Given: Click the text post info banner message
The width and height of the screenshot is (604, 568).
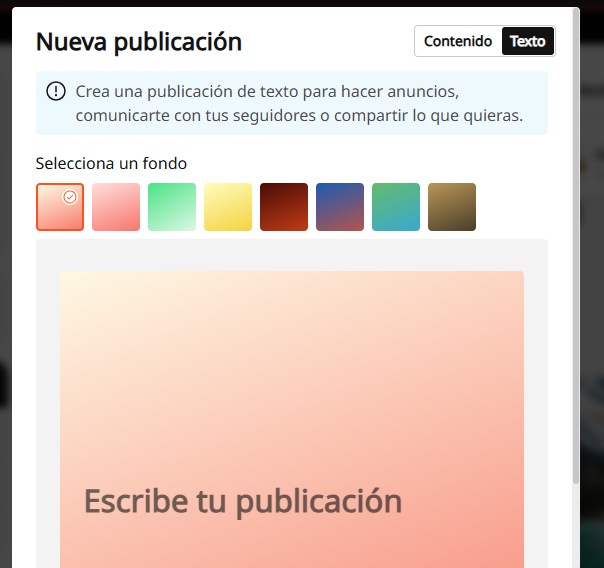Looking at the screenshot, I should click(298, 103).
